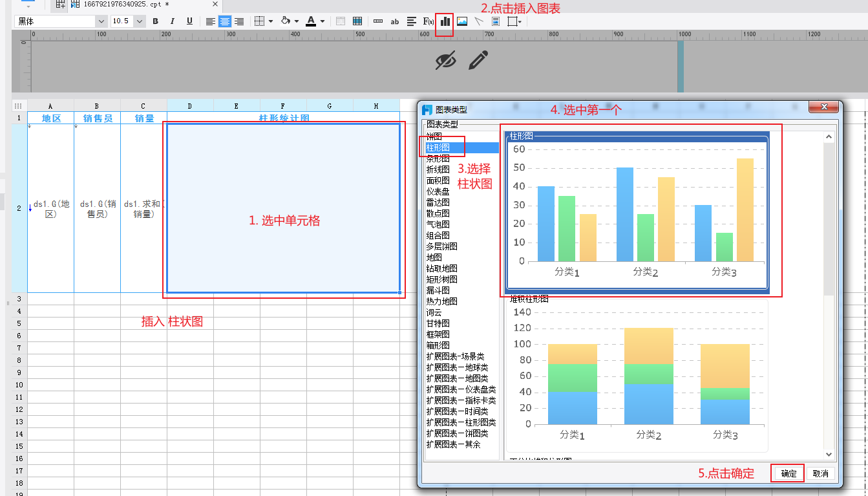The image size is (868, 496).
Task: Expand the font color dropdown arrow
Action: point(322,21)
